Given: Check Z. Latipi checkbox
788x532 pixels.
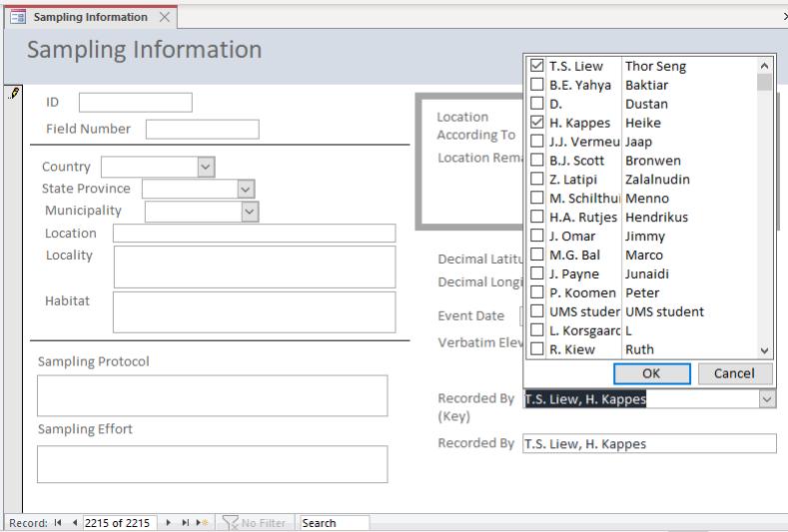Looking at the screenshot, I should [536, 179].
